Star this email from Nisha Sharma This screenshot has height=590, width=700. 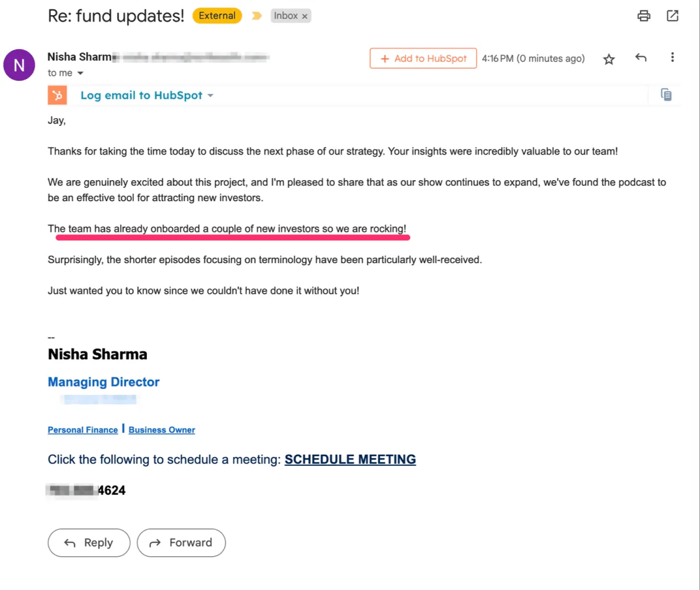[x=609, y=59]
